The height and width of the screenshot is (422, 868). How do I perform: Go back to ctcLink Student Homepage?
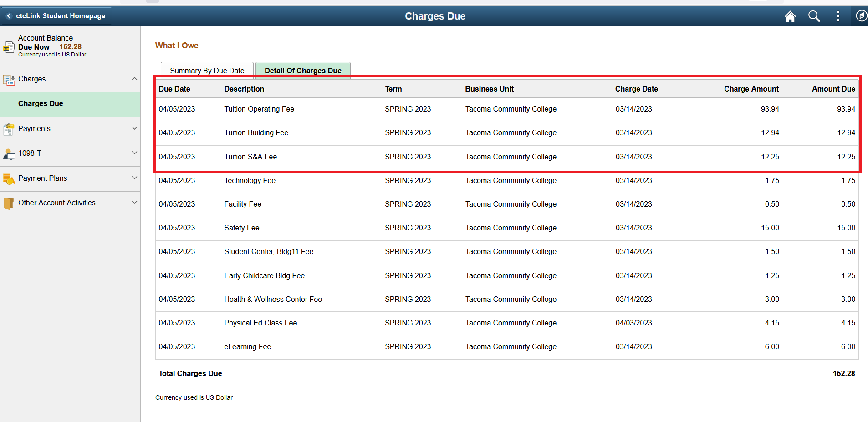pos(56,16)
